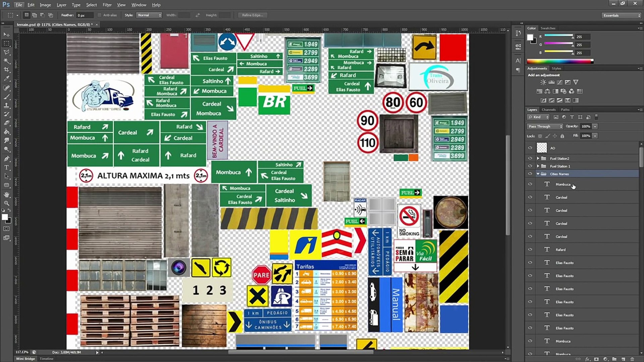The width and height of the screenshot is (644, 362).
Task: Select the Zoom tool in toolbox
Action: pos(6,203)
